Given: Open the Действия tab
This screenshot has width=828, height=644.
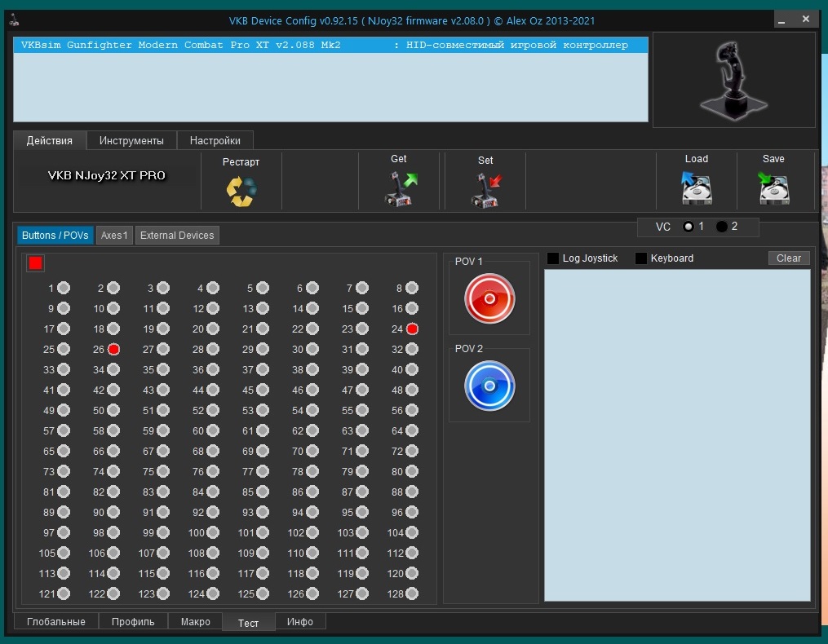Looking at the screenshot, I should point(50,140).
